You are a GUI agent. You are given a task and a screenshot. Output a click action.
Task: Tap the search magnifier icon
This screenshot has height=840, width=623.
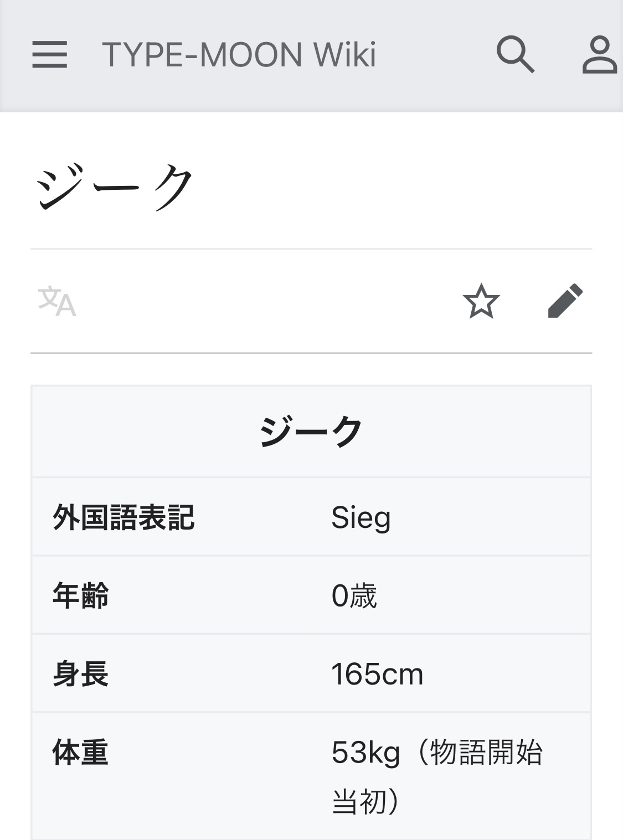click(514, 54)
